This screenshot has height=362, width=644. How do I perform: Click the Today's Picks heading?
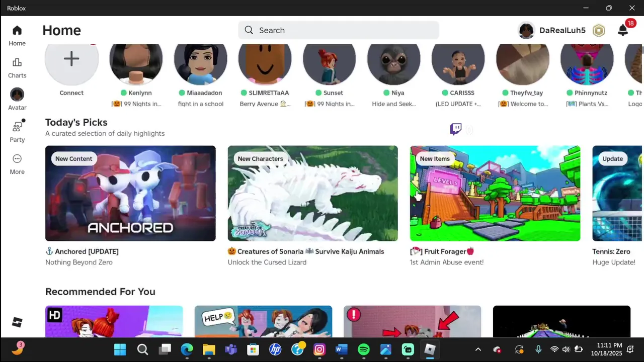76,122
